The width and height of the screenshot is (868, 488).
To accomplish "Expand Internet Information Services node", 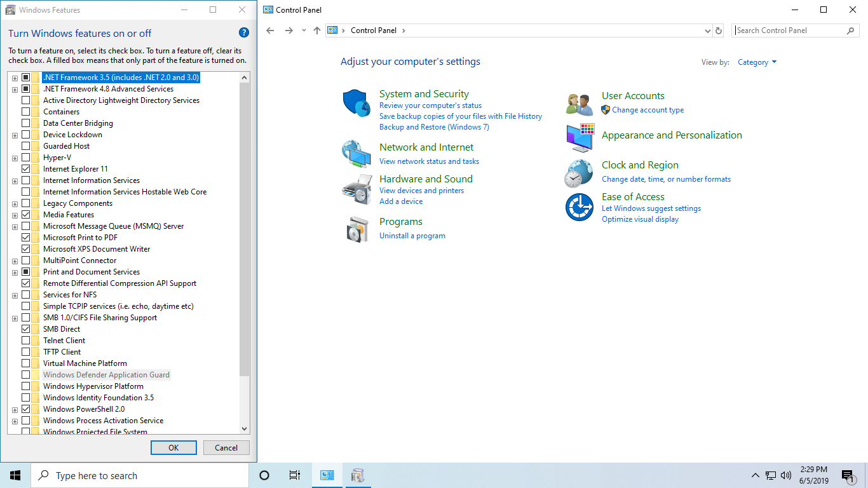I will [x=15, y=180].
